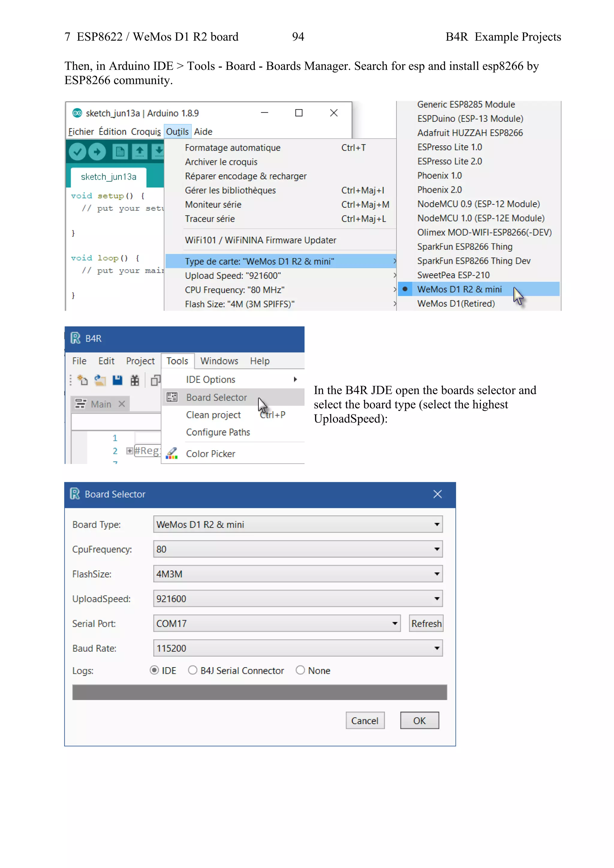Click the gray progress bar in Board Selector

pos(259,692)
